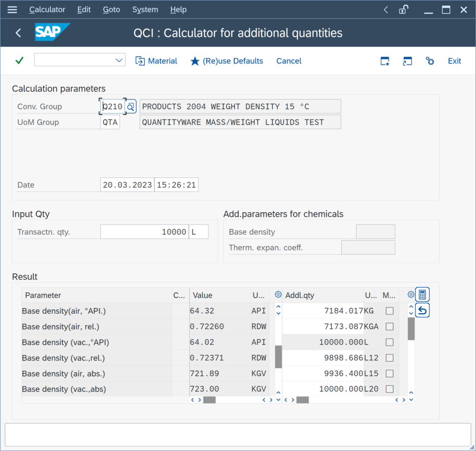Click the calculator icon beside results table
Image resolution: width=476 pixels, height=451 pixels.
click(422, 294)
